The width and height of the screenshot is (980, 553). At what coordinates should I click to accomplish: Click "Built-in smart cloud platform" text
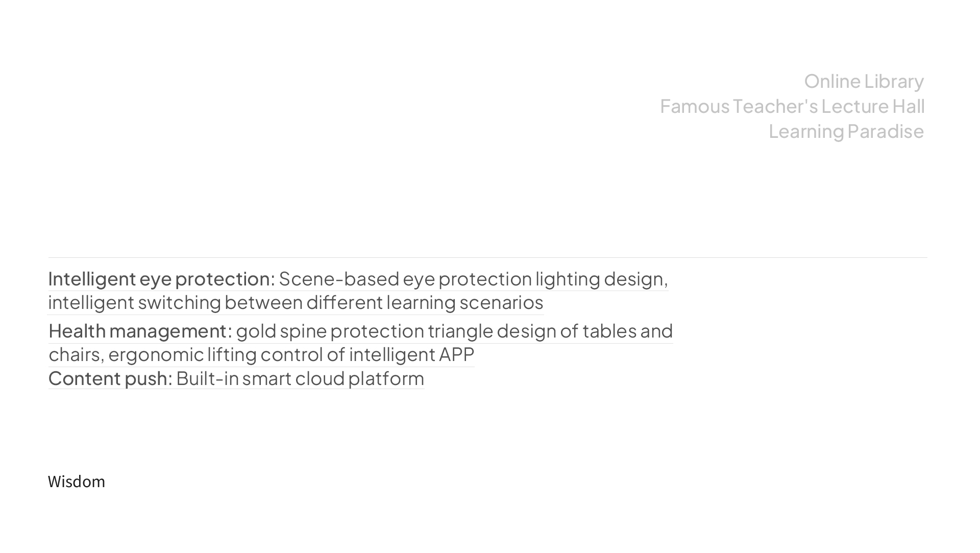[300, 378]
